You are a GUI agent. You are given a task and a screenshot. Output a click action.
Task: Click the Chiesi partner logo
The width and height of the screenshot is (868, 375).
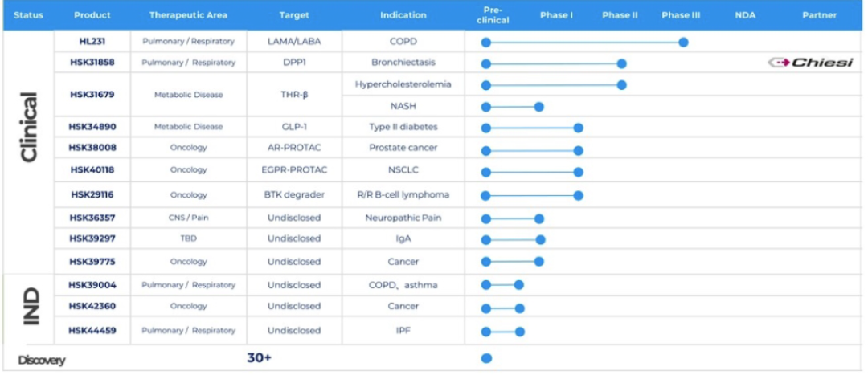810,63
